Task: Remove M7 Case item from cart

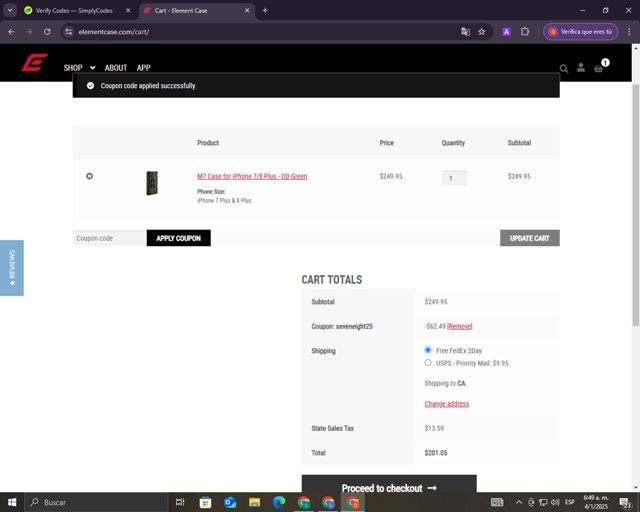Action: coord(89,176)
